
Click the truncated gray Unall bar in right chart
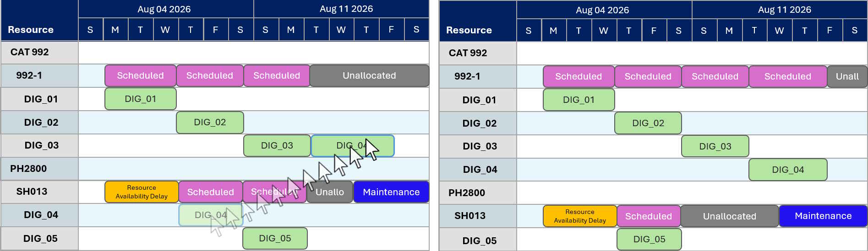[x=847, y=77]
